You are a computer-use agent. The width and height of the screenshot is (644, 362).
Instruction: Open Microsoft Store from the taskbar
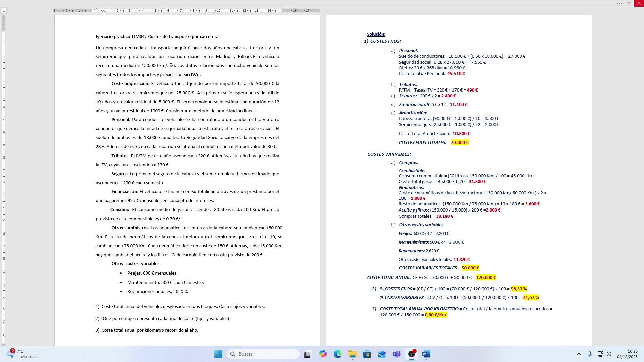point(367,354)
